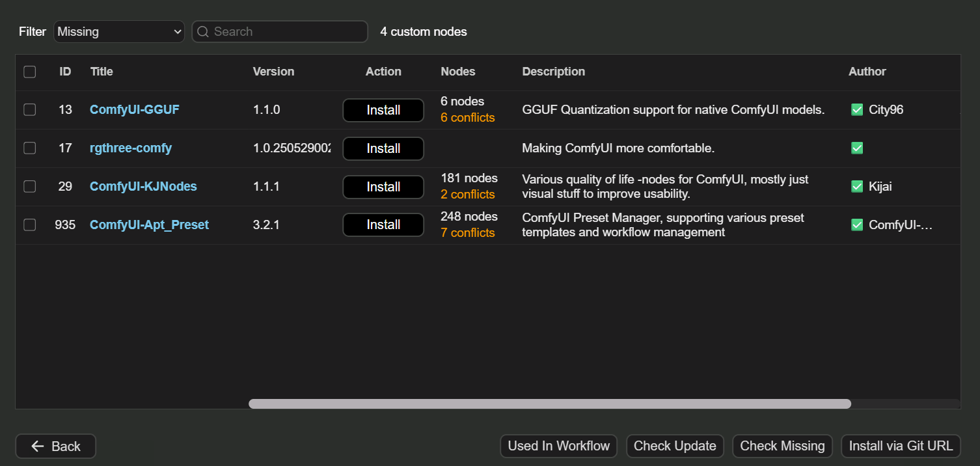This screenshot has width=980, height=466.
Task: Click the back arrow icon
Action: tap(38, 446)
